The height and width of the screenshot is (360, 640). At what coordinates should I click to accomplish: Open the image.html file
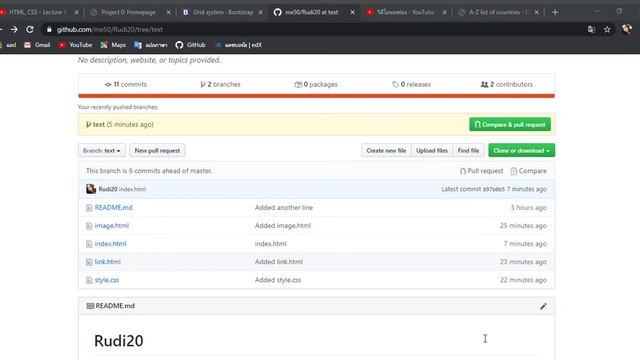click(x=111, y=226)
